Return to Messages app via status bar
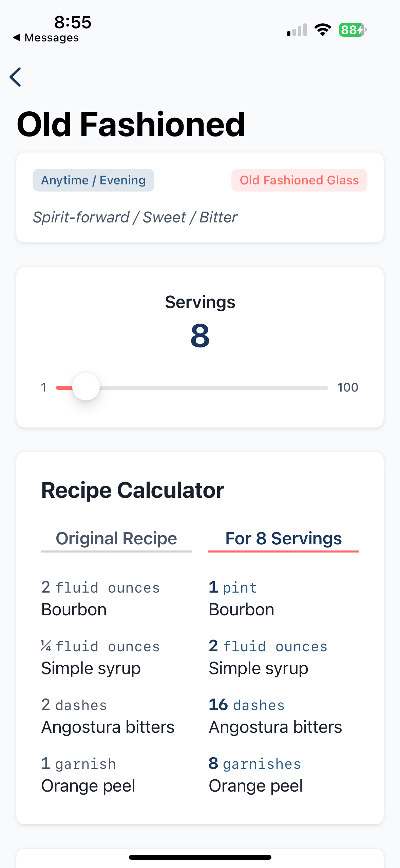Screen dimensions: 400x868 pyautogui.click(x=46, y=38)
